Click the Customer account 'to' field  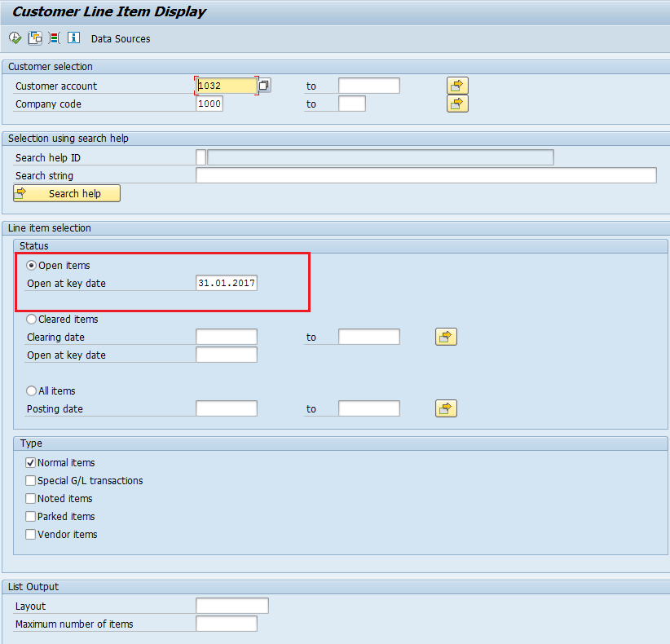(x=369, y=86)
